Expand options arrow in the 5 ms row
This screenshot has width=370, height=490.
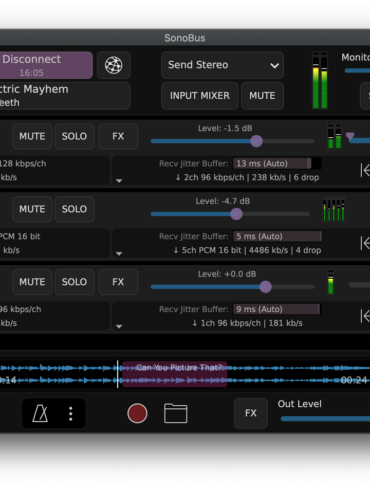pyautogui.click(x=119, y=254)
